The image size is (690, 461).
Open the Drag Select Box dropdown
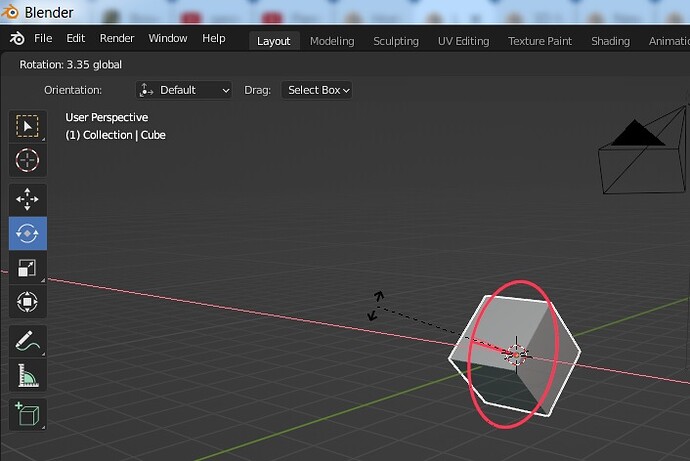[x=316, y=90]
